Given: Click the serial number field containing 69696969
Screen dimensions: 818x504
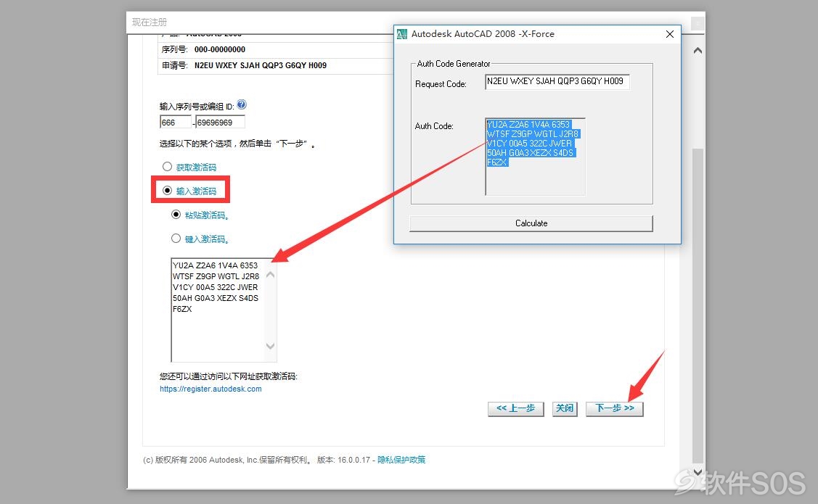Looking at the screenshot, I should click(x=220, y=122).
